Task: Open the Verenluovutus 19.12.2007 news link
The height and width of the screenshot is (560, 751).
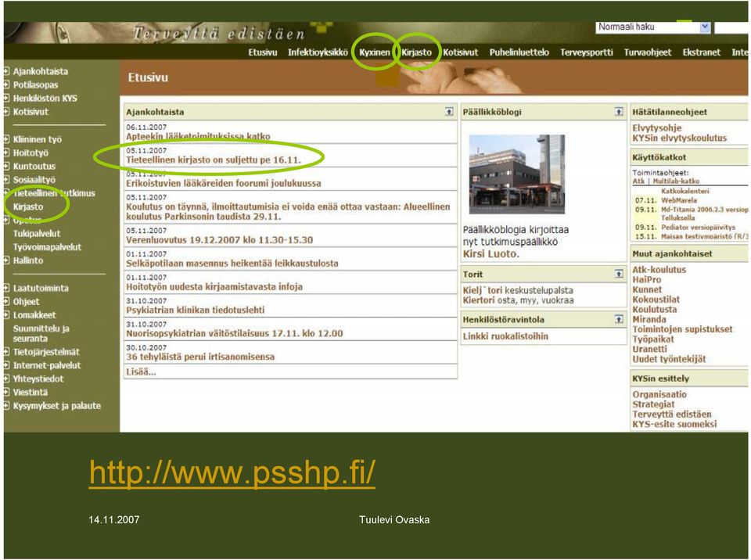Action: (219, 239)
